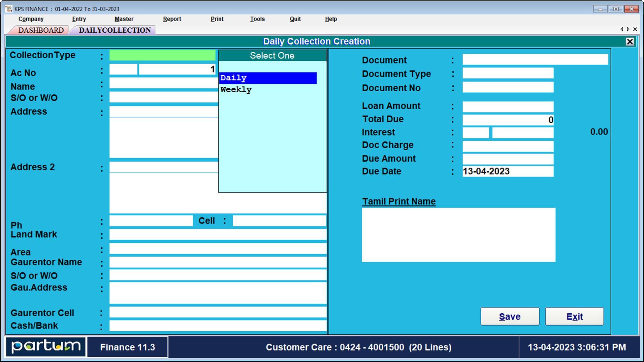Screen dimensions: 644x362
Task: Click the Tamil Print Name text box
Action: 459,235
